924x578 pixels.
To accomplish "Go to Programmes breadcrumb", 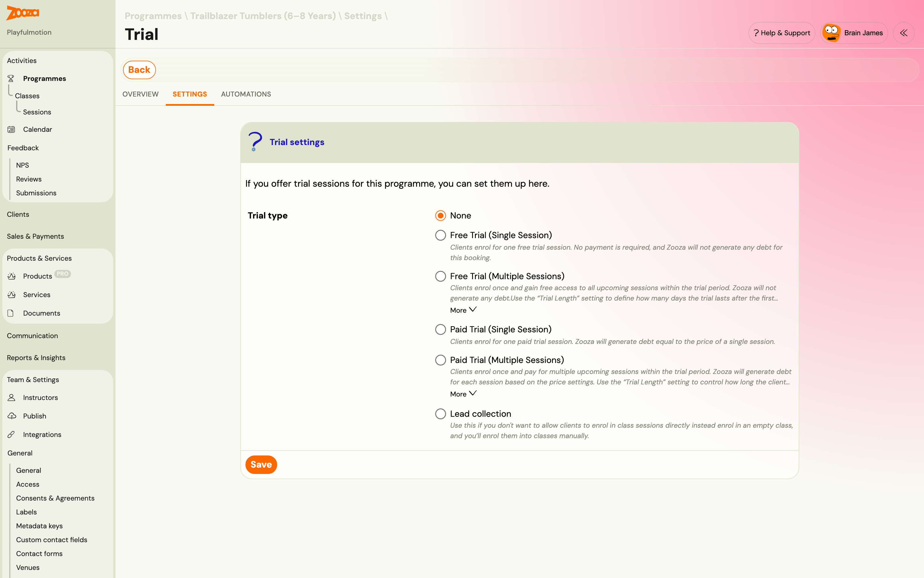I will (153, 16).
